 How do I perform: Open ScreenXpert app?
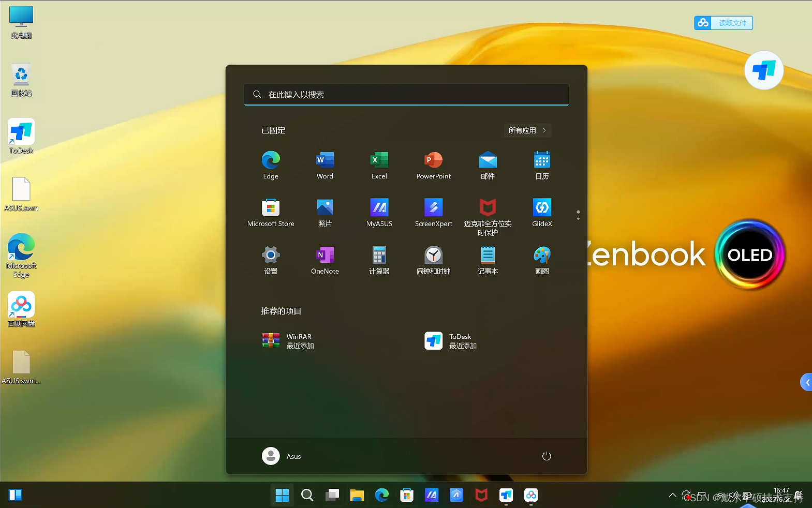point(434,213)
